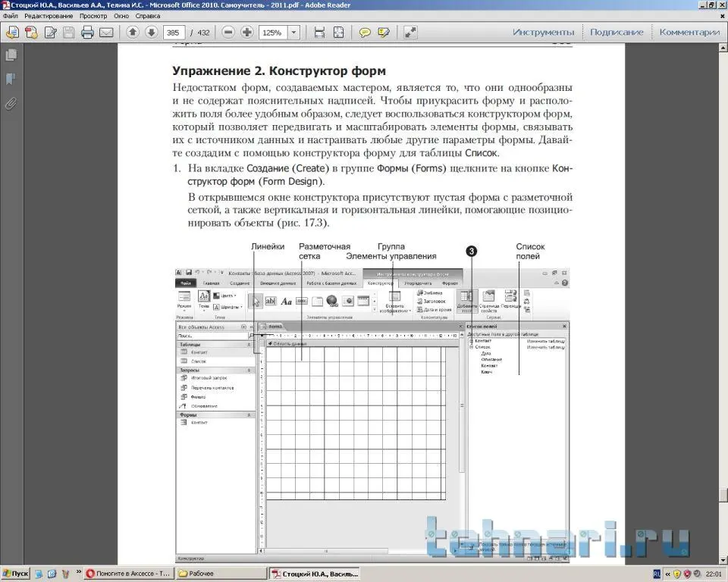The image size is (728, 582).
Task: Switch to Read mode with the expand arrows icon
Action: click(410, 33)
